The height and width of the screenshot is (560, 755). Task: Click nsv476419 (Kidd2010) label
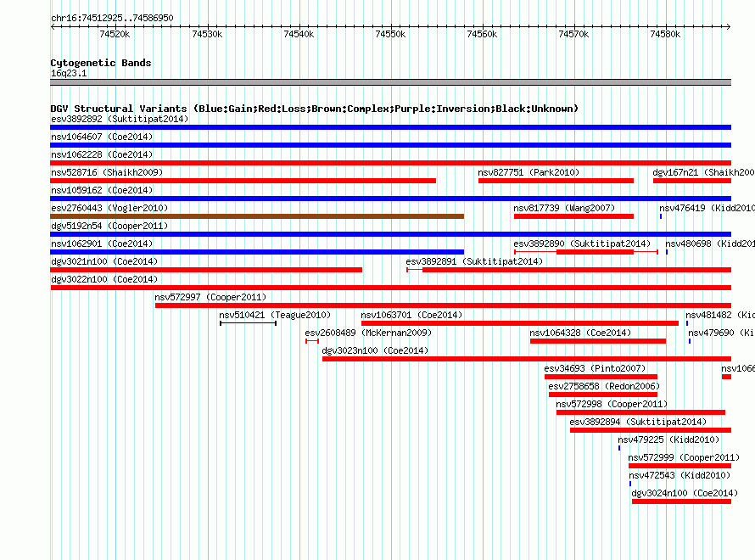tap(707, 208)
